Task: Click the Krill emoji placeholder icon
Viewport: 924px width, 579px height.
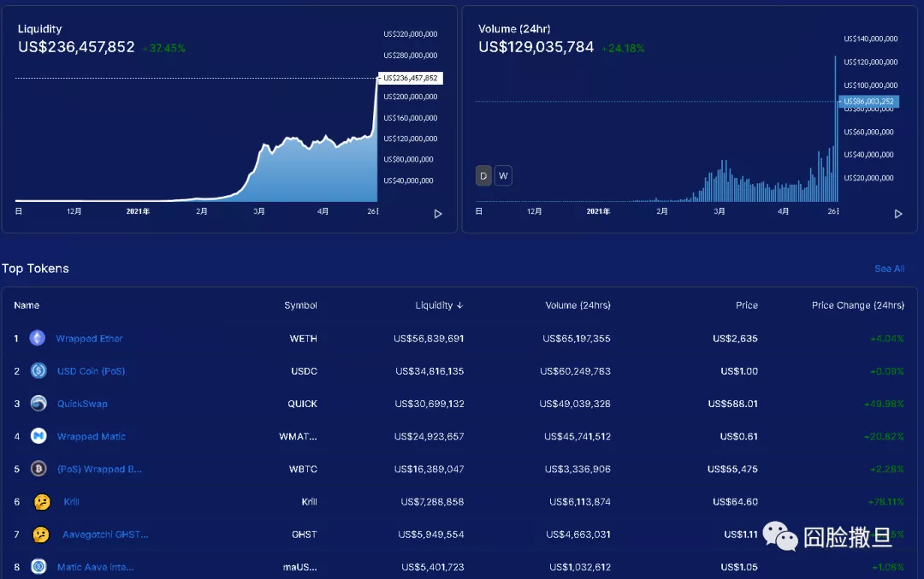Action: click(x=42, y=502)
